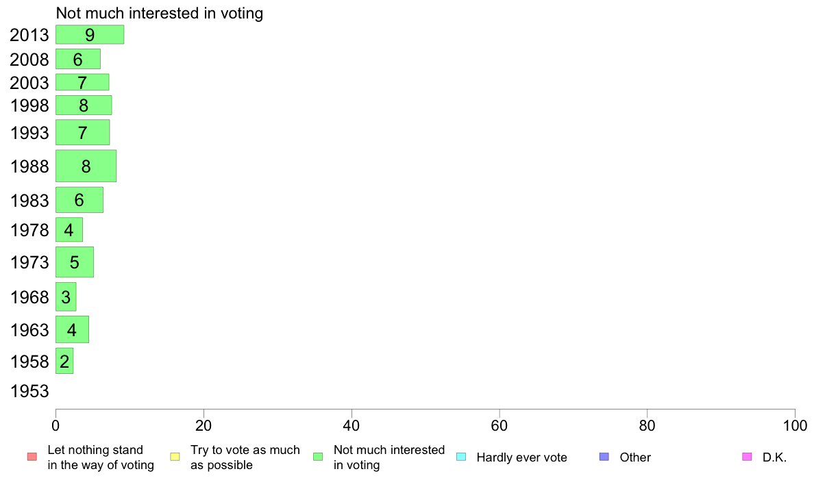Select the 2013 bar showing 9

click(x=90, y=35)
